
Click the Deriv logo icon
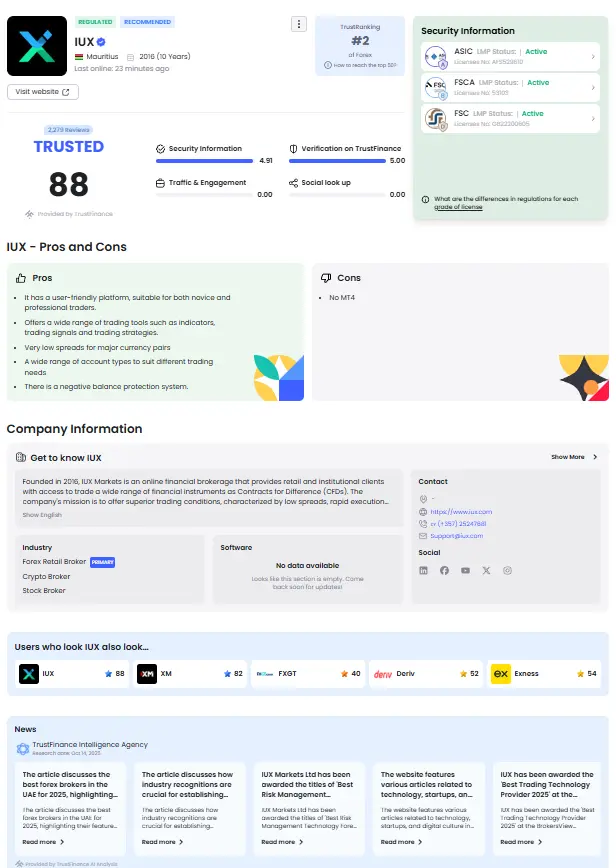click(382, 674)
